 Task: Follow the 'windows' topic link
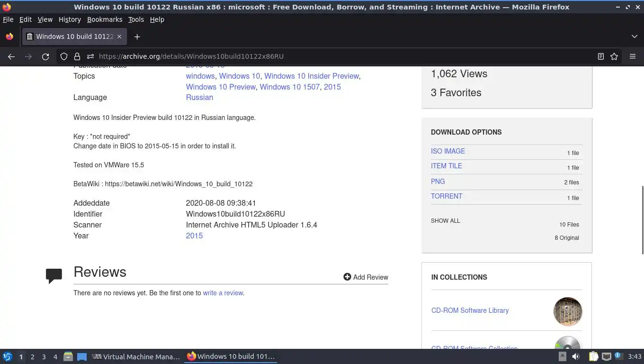200,76
